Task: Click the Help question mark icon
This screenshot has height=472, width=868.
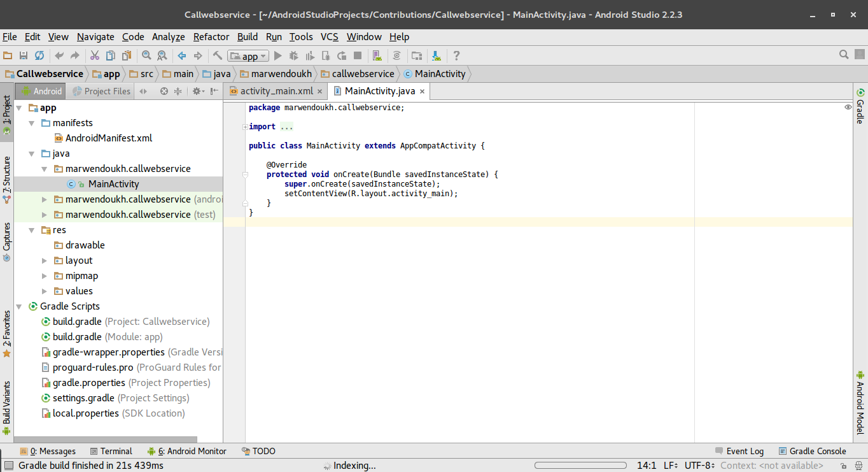Action: coord(456,56)
